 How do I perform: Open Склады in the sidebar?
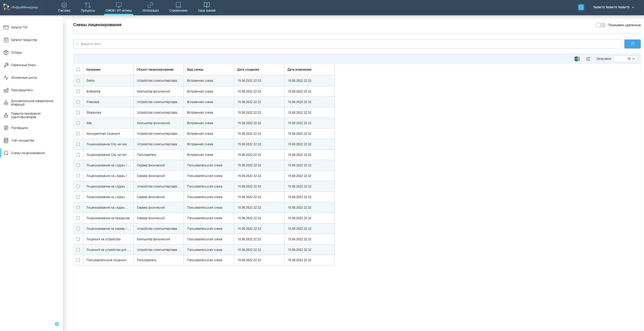tap(16, 53)
